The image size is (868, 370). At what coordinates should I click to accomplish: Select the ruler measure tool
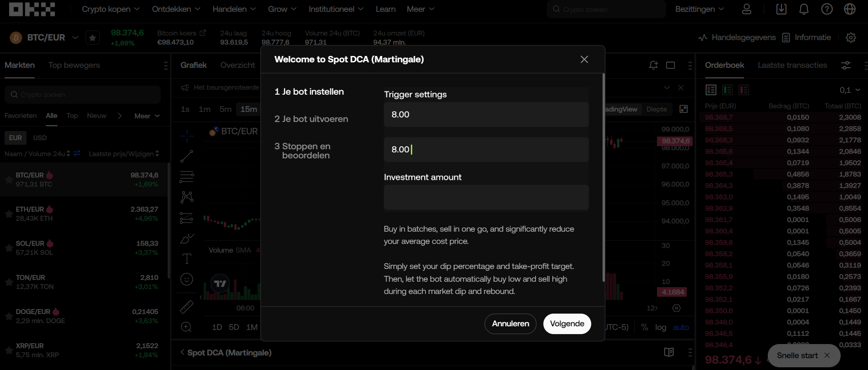(x=187, y=307)
